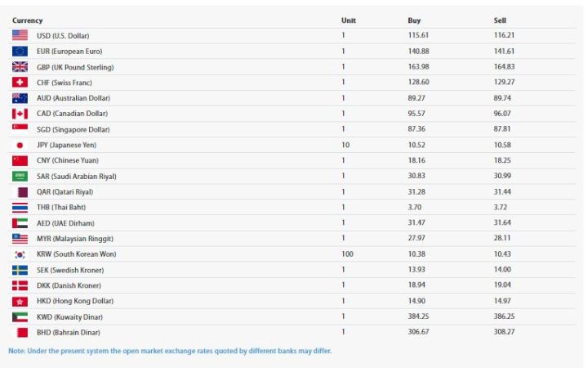Screen dimensions: 588x368
Task: Click the Swedish Kroner flag icon
Action: (20, 270)
